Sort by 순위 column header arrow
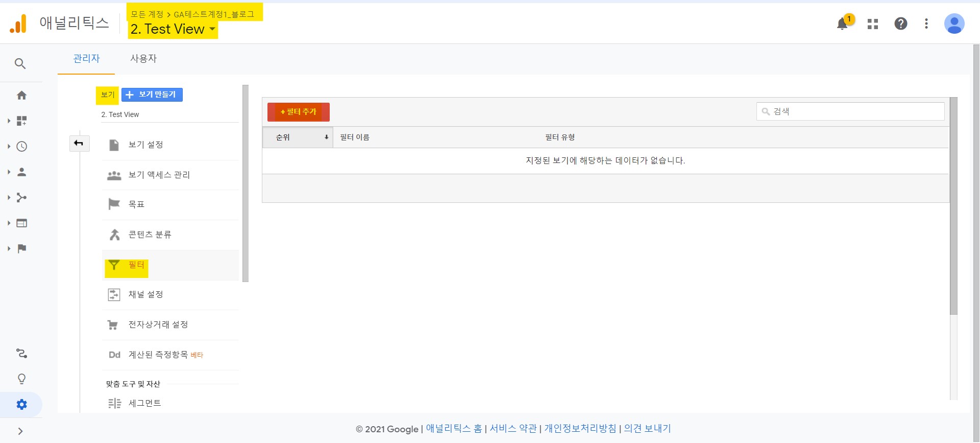 pyautogui.click(x=326, y=137)
